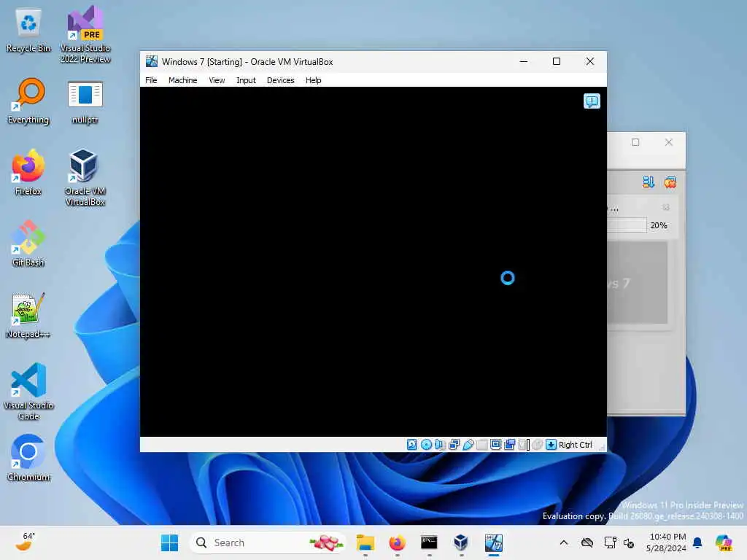Open the Recycle Bin desktop icon
Image resolution: width=747 pixels, height=560 pixels.
(28, 30)
